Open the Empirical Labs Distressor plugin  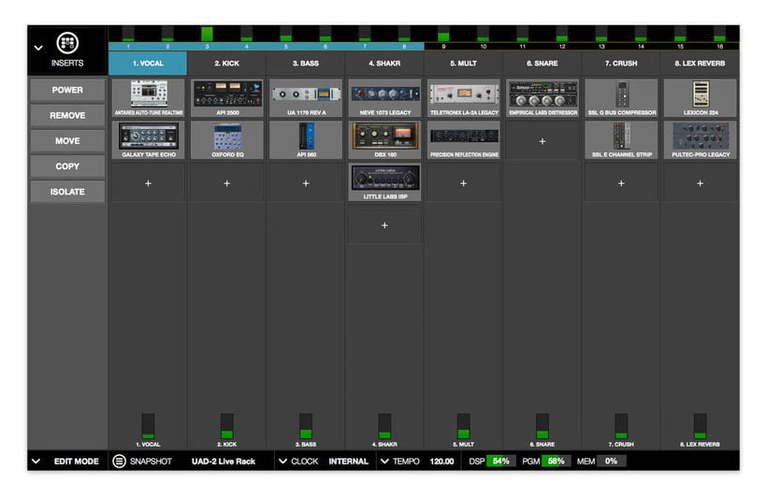pyautogui.click(x=542, y=98)
